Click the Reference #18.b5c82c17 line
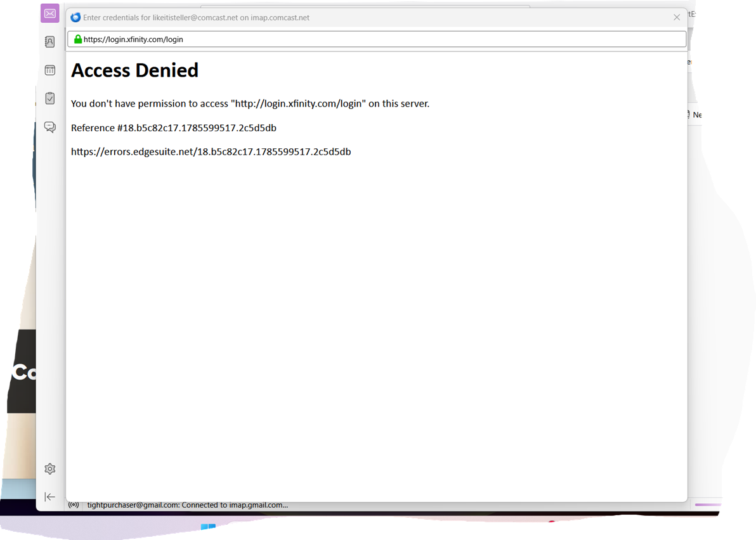This screenshot has height=540, width=756. pyautogui.click(x=174, y=127)
